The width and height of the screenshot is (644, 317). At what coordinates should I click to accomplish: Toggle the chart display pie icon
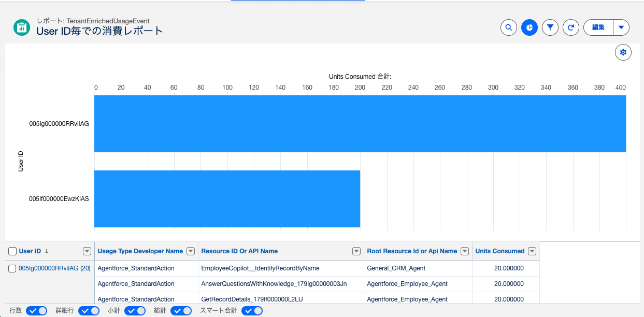[x=529, y=27]
